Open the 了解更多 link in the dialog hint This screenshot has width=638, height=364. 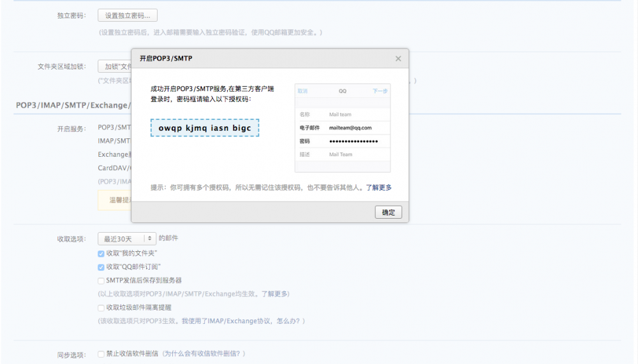[x=378, y=187]
